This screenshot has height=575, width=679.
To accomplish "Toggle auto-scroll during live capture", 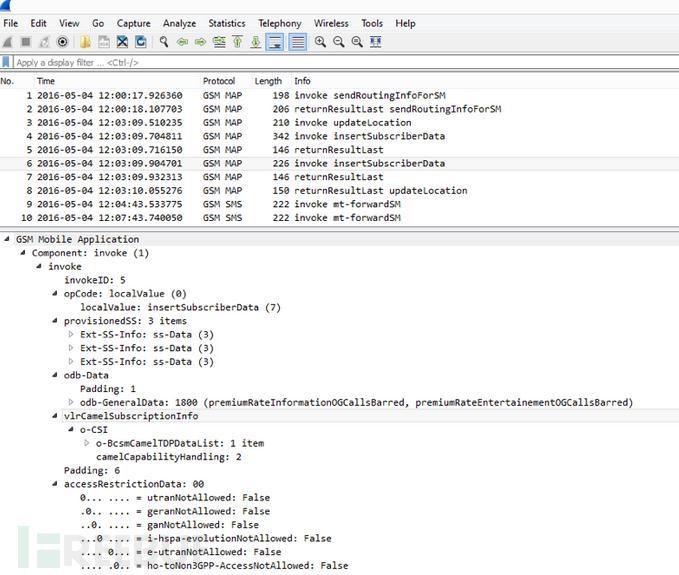I will (275, 42).
